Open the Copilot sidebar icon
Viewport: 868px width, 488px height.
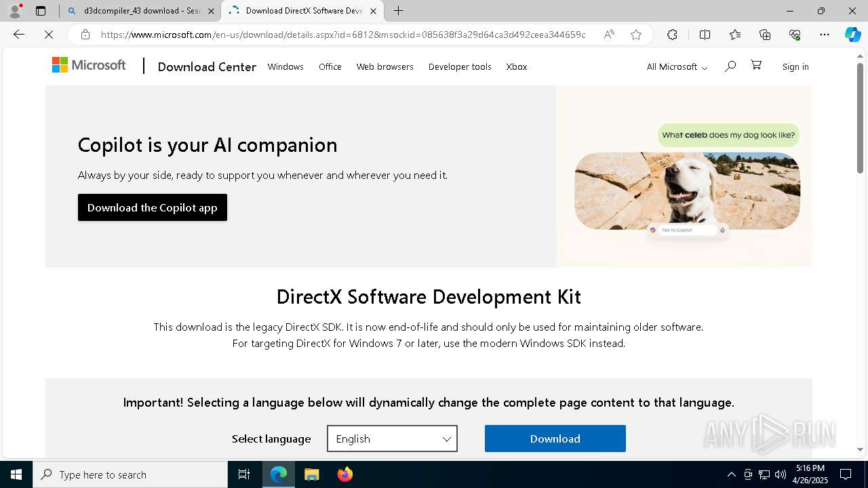[852, 35]
